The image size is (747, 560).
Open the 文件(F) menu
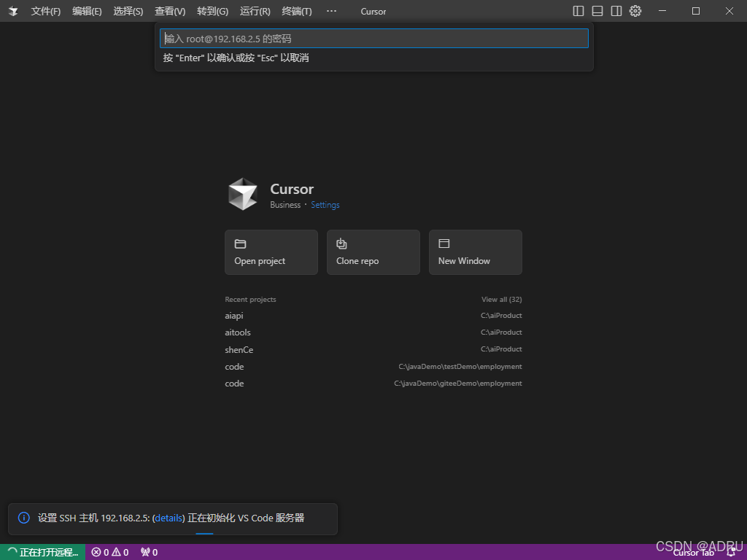coord(46,12)
